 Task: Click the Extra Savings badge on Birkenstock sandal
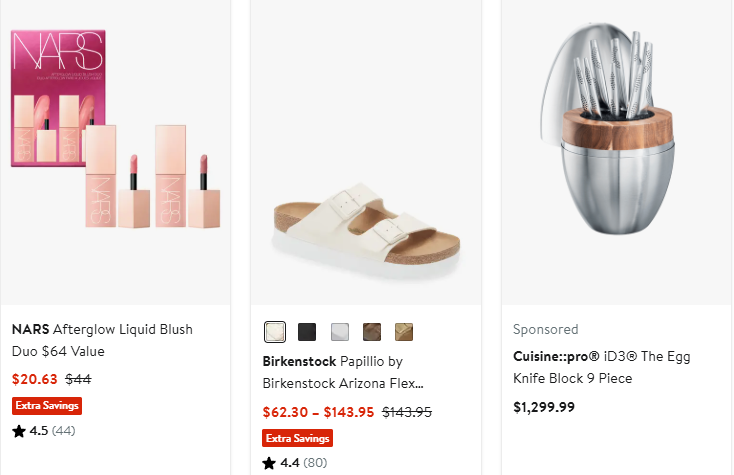point(297,438)
